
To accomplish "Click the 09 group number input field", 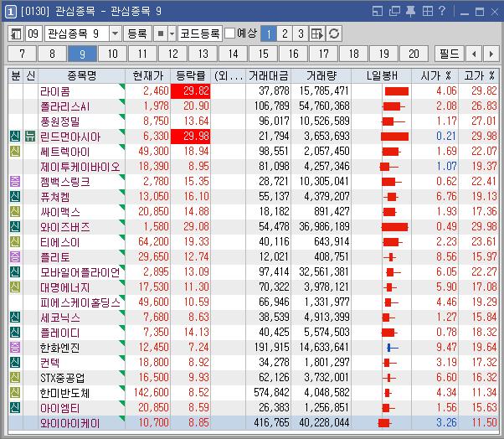I will [33, 34].
